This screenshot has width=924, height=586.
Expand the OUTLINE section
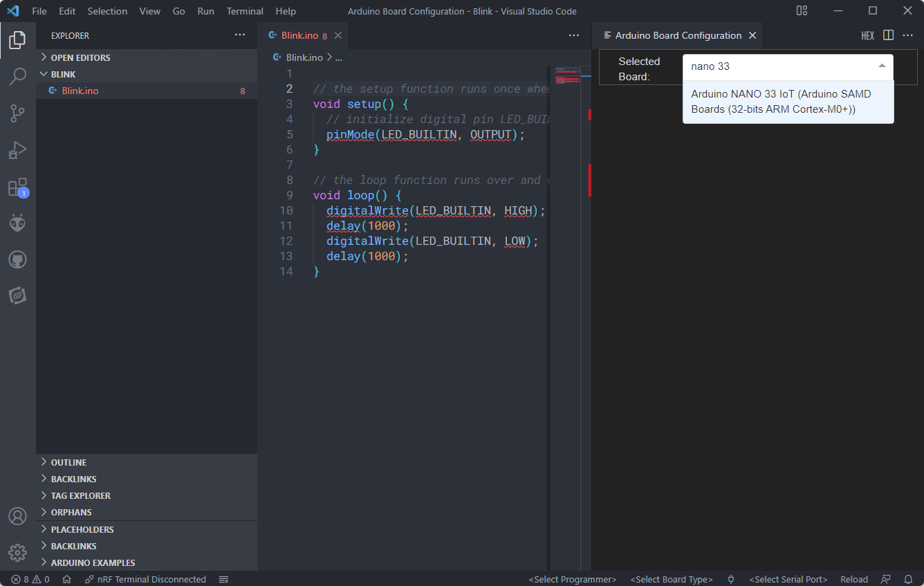click(x=69, y=462)
